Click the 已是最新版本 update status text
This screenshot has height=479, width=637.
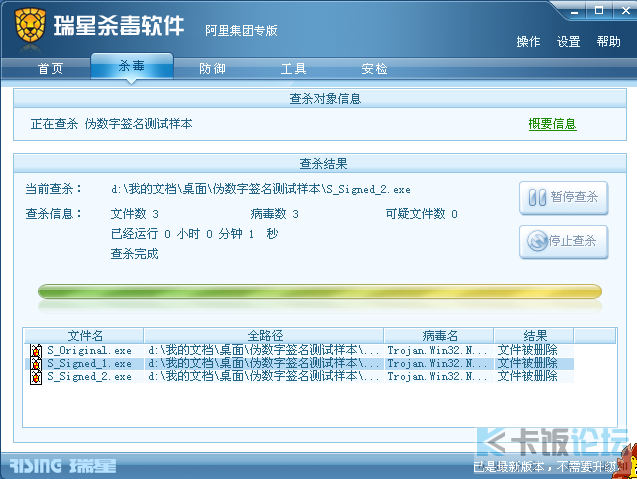[x=548, y=467]
